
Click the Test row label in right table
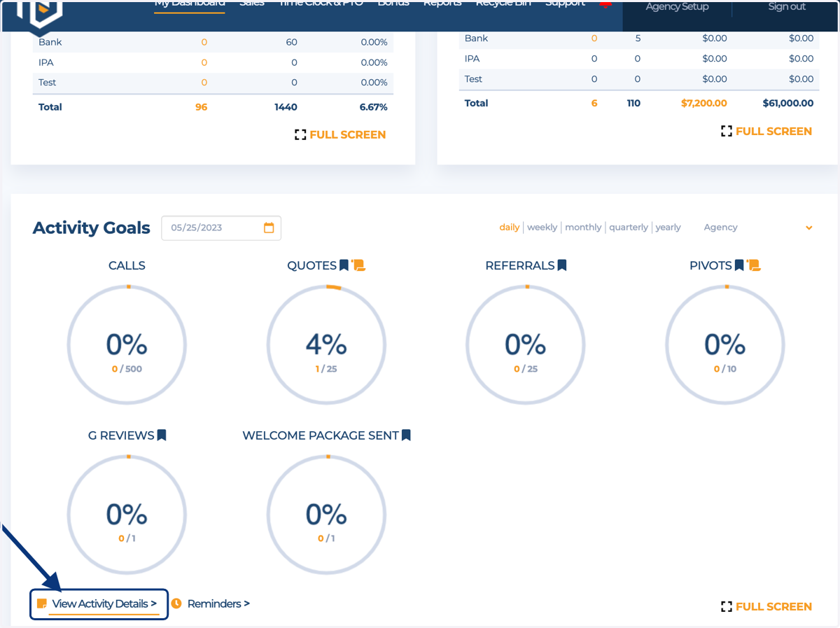(473, 79)
